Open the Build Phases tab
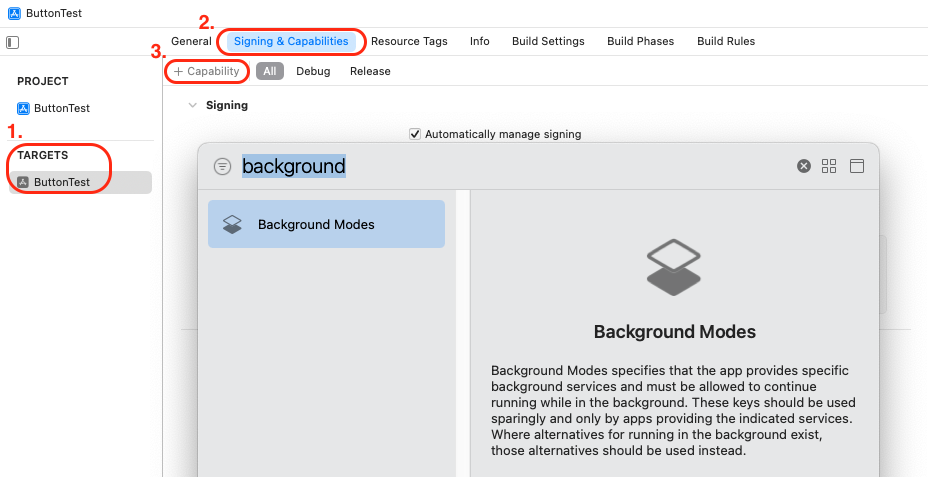Viewport: 928px width, 477px height. click(x=640, y=41)
